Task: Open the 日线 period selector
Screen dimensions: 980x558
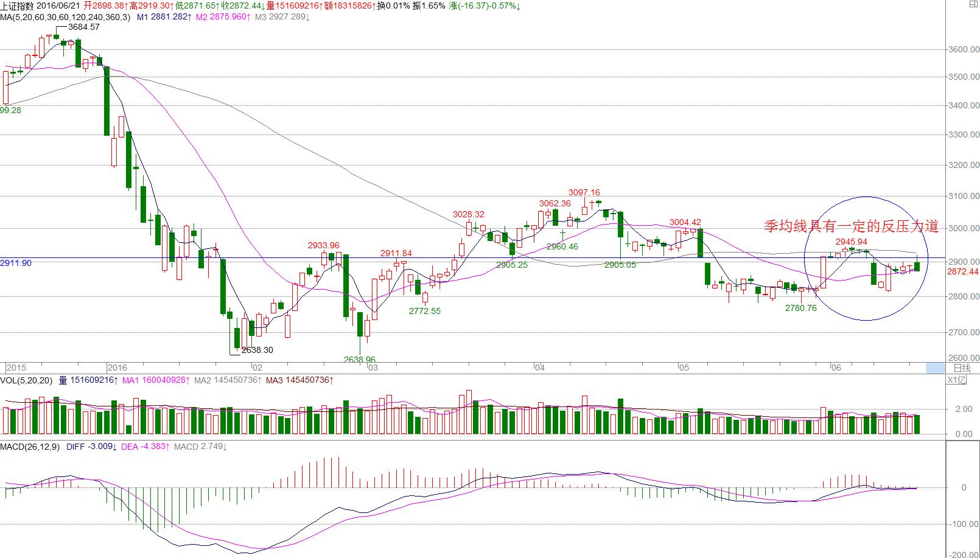Action: point(962,368)
